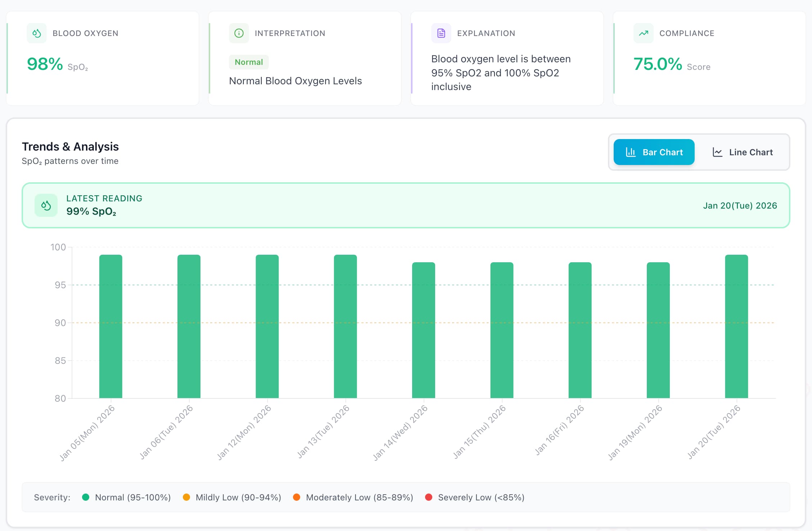812x531 pixels.
Task: Click the Compliance trending arrow icon
Action: tap(643, 33)
